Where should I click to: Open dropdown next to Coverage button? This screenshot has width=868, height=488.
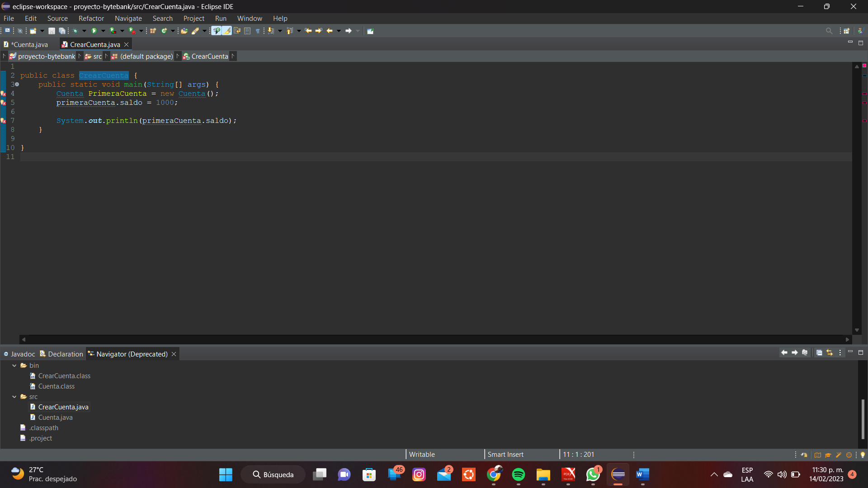[x=122, y=31]
